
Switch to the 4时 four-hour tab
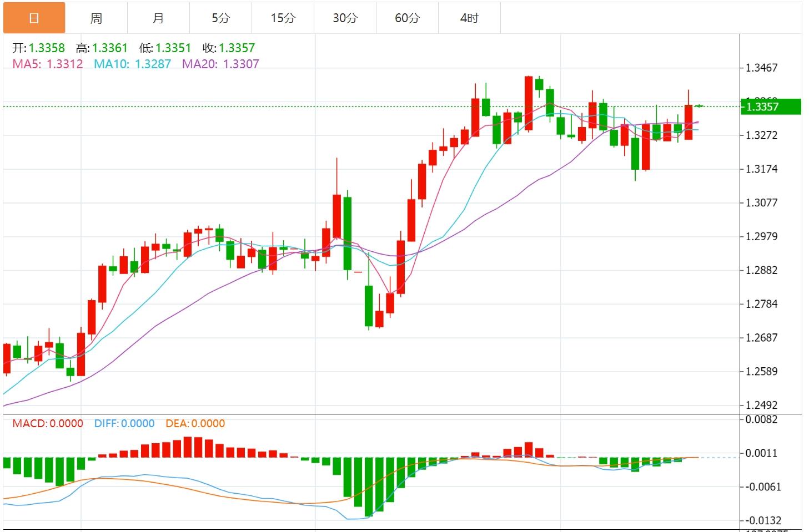[469, 18]
